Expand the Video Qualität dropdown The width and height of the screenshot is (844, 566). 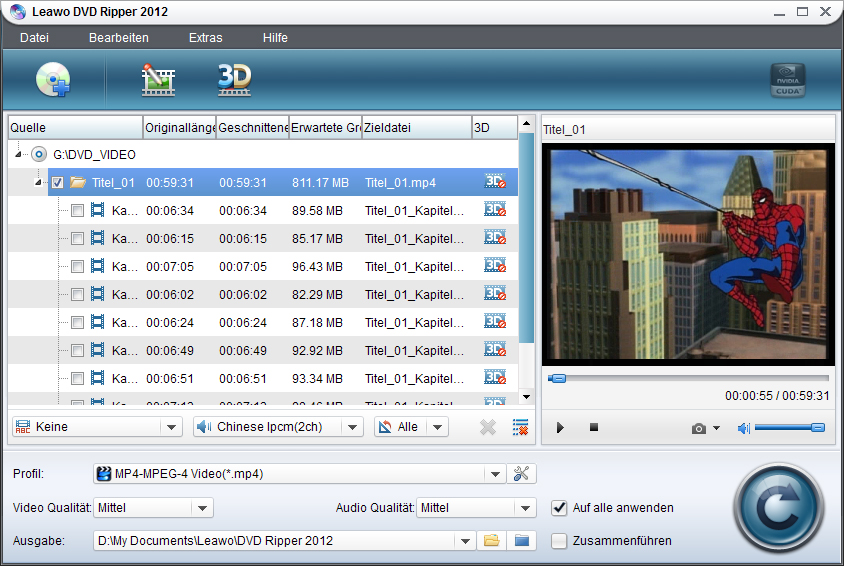[203, 508]
